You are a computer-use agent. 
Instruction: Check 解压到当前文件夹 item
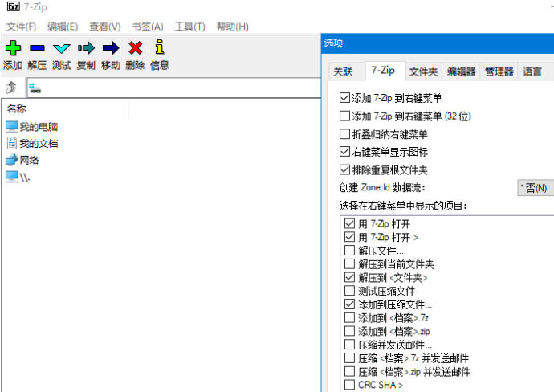349,263
